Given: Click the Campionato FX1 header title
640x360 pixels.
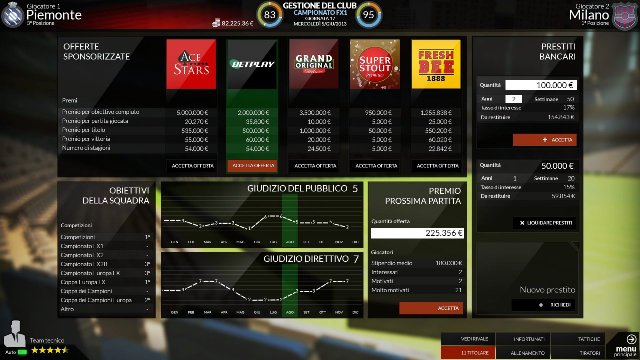Looking at the screenshot, I should coord(320,13).
